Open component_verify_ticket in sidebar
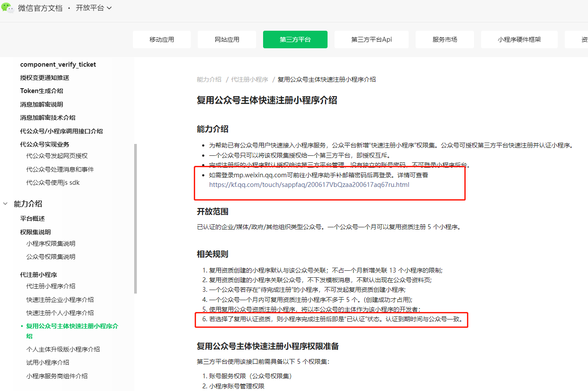Viewport: 588px width, 391px height. (x=58, y=65)
